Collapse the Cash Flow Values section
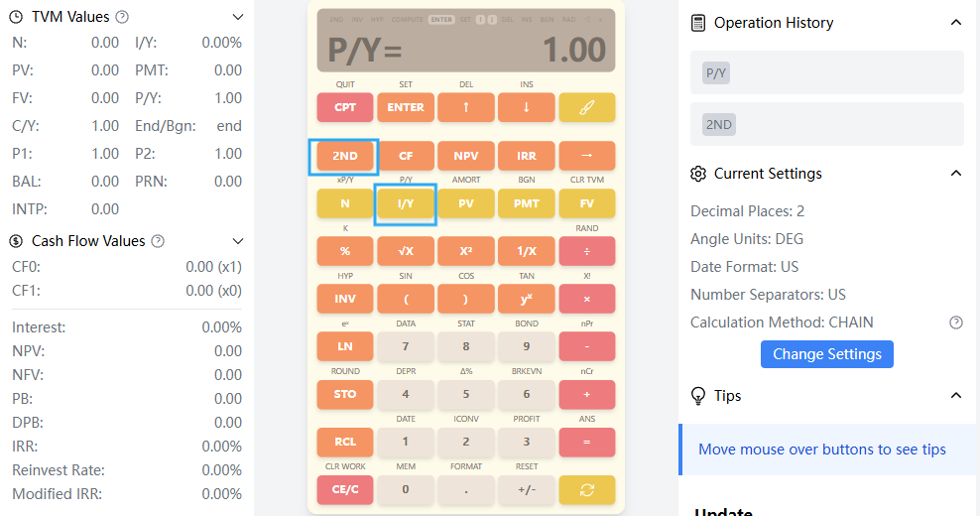 [237, 241]
